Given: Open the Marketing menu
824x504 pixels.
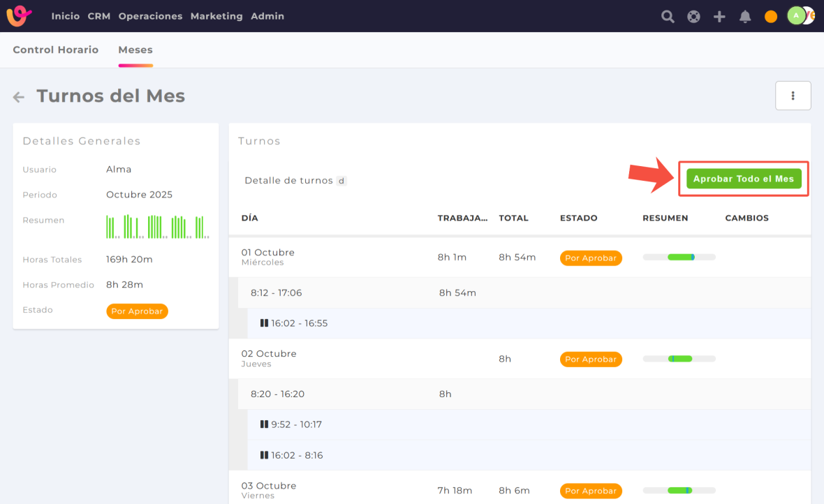Looking at the screenshot, I should click(x=216, y=16).
